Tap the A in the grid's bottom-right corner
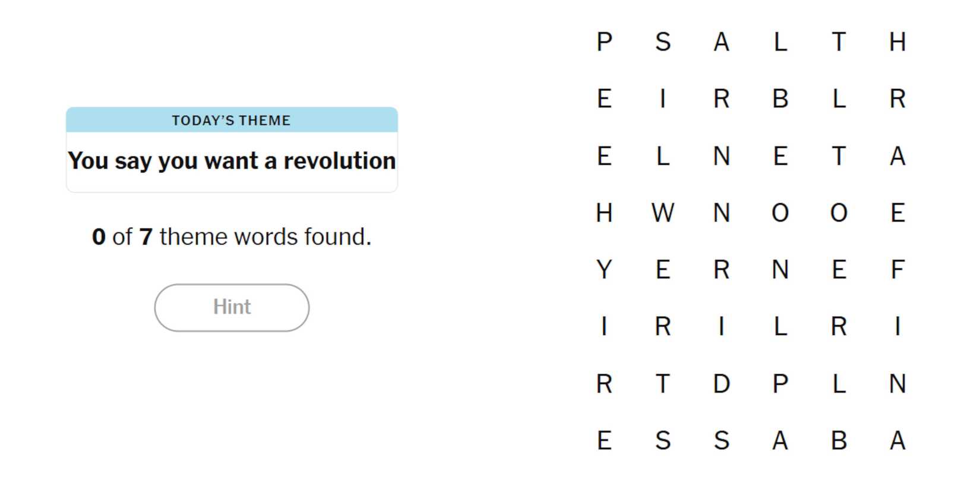Viewport: 980px width, 490px height. (x=897, y=441)
